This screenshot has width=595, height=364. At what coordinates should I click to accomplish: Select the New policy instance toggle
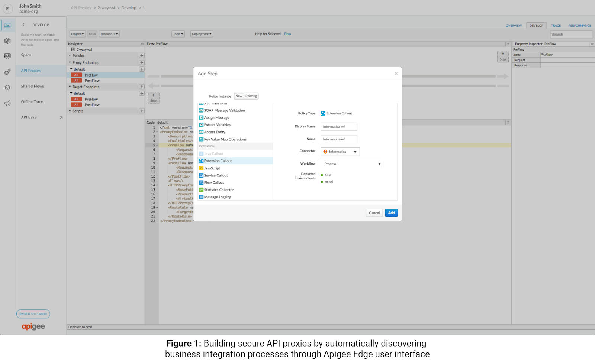coord(239,96)
